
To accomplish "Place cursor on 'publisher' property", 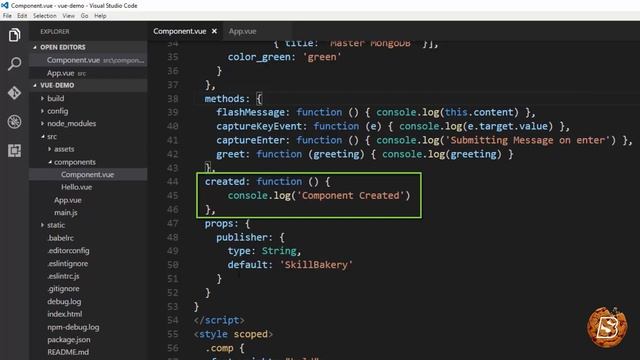I will coord(242,237).
